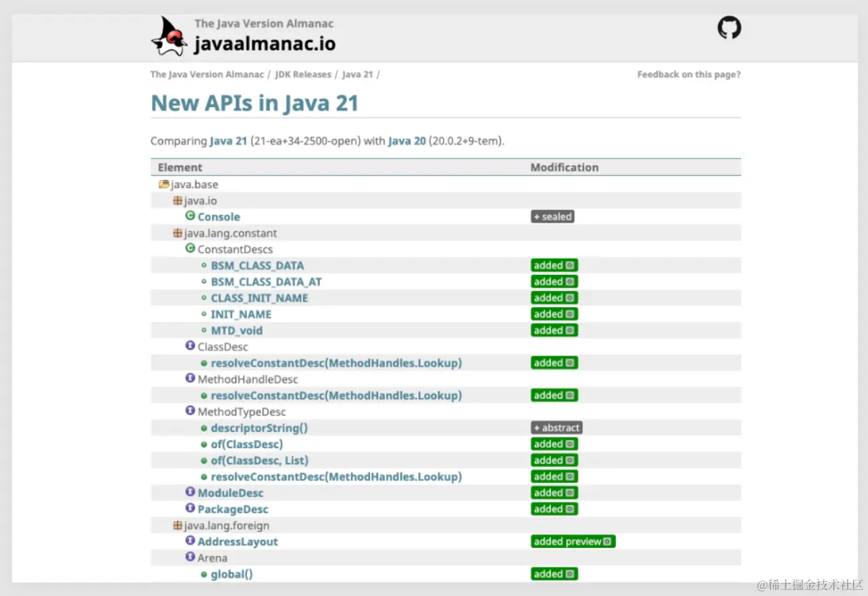Click the added badge for MTD_void
Viewport: 868px width, 596px height.
coord(554,330)
